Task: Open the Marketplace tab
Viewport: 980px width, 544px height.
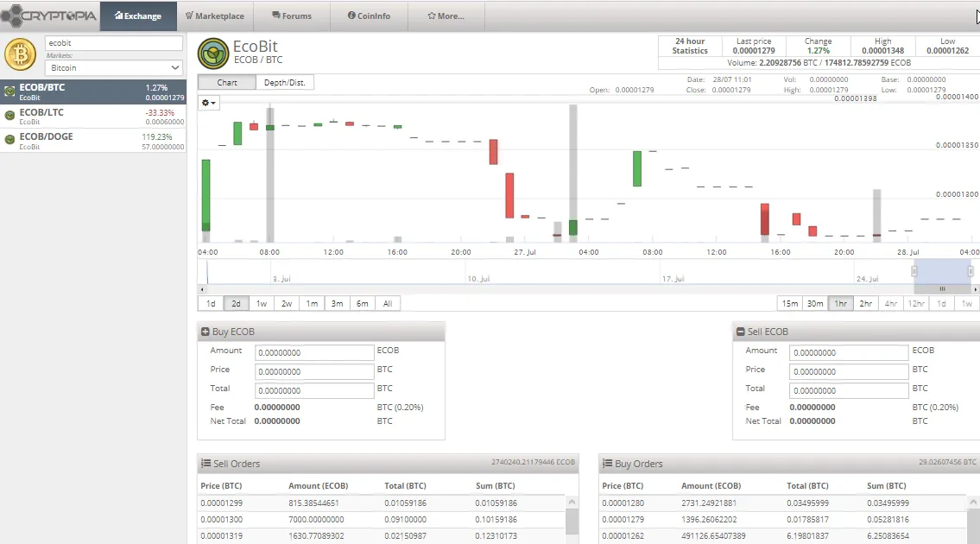Action: pyautogui.click(x=214, y=16)
